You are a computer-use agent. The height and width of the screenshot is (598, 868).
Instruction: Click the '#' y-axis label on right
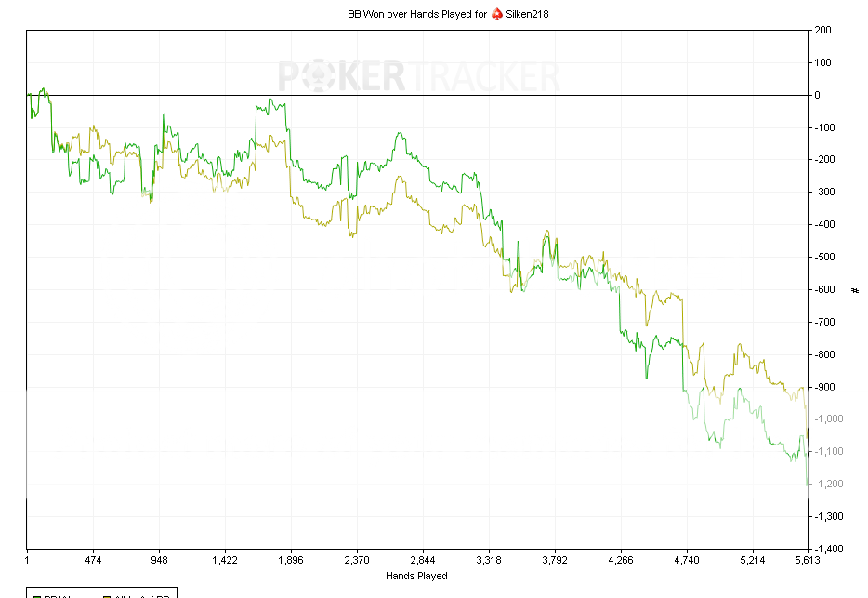click(855, 290)
